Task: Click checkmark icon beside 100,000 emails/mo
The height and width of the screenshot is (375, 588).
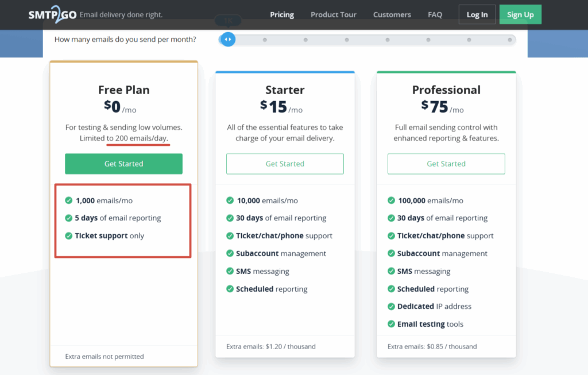Action: pyautogui.click(x=391, y=200)
